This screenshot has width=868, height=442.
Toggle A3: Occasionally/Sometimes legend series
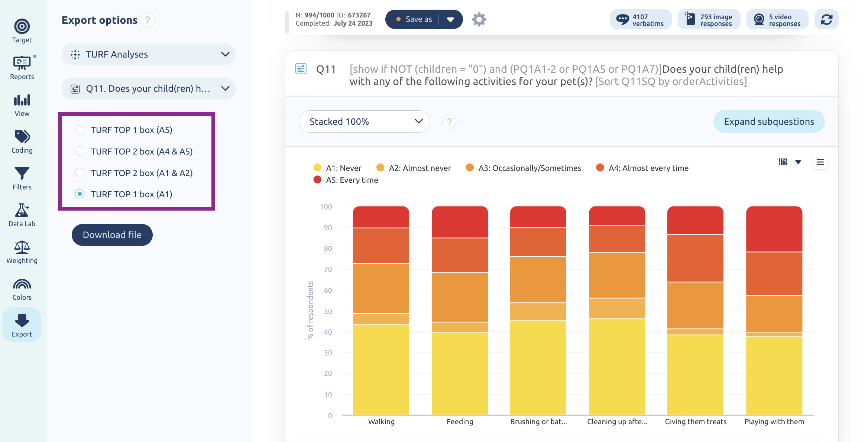tap(524, 168)
